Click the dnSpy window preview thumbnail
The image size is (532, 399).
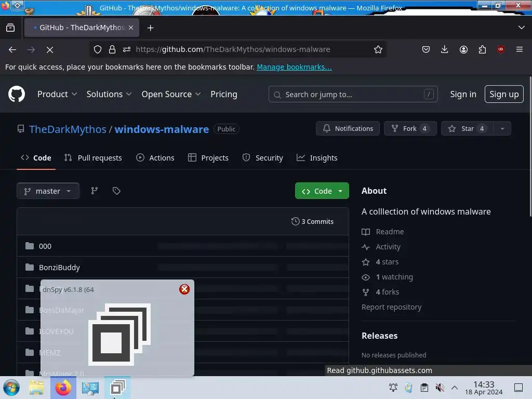[x=119, y=335]
